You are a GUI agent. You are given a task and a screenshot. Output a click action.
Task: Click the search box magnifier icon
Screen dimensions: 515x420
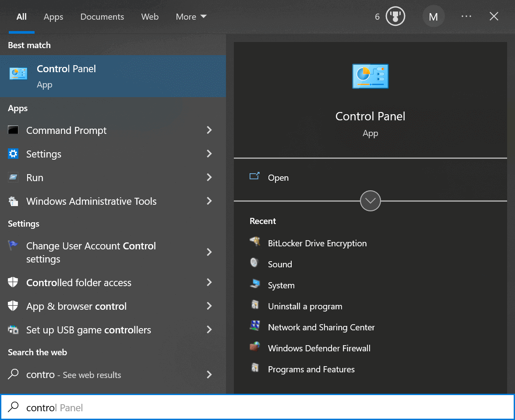tap(13, 407)
